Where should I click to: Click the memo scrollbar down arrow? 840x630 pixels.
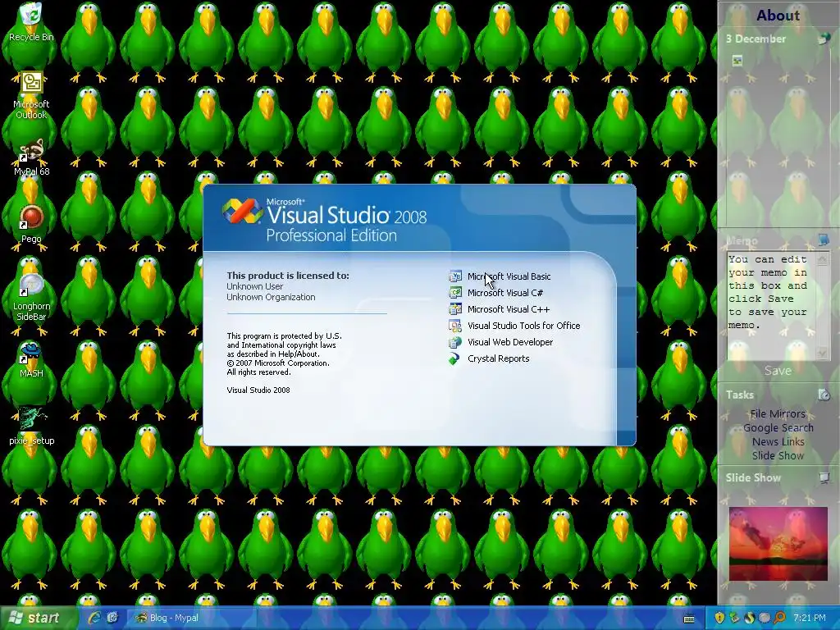pyautogui.click(x=822, y=353)
